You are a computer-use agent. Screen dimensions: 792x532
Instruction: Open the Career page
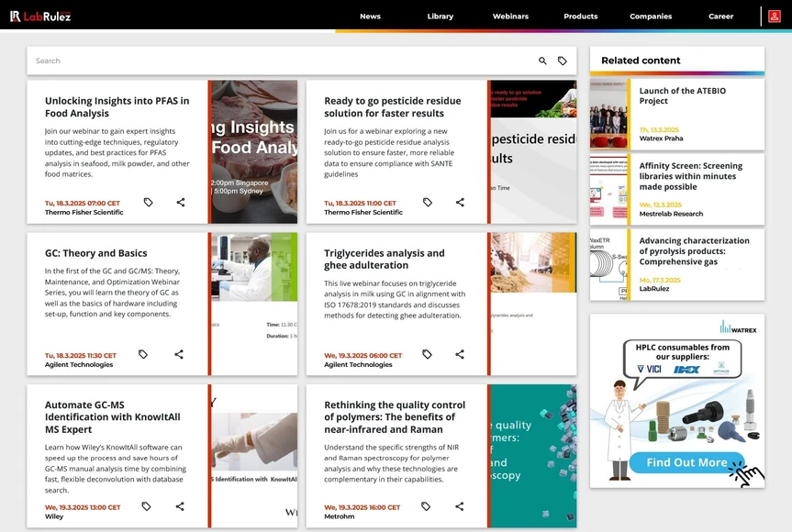(x=720, y=17)
